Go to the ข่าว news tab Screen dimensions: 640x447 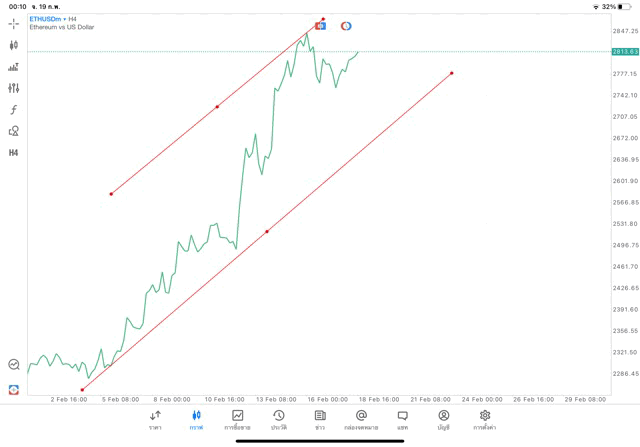click(x=319, y=419)
